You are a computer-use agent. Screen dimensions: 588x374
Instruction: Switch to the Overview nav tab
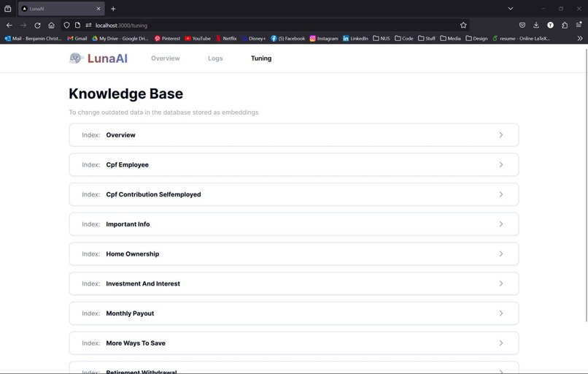pyautogui.click(x=166, y=58)
